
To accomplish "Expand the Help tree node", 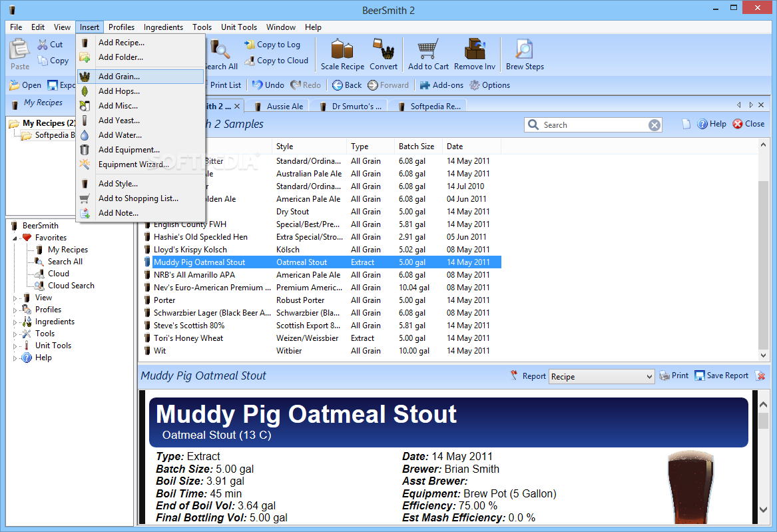I will 15,358.
